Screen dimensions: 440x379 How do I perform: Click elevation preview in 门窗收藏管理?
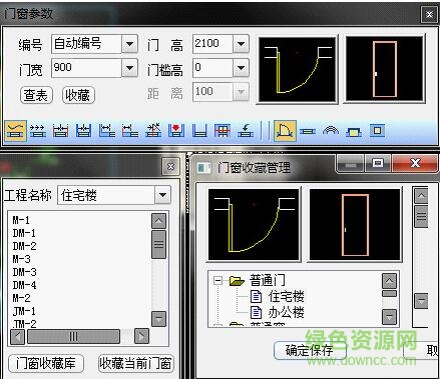click(355, 224)
